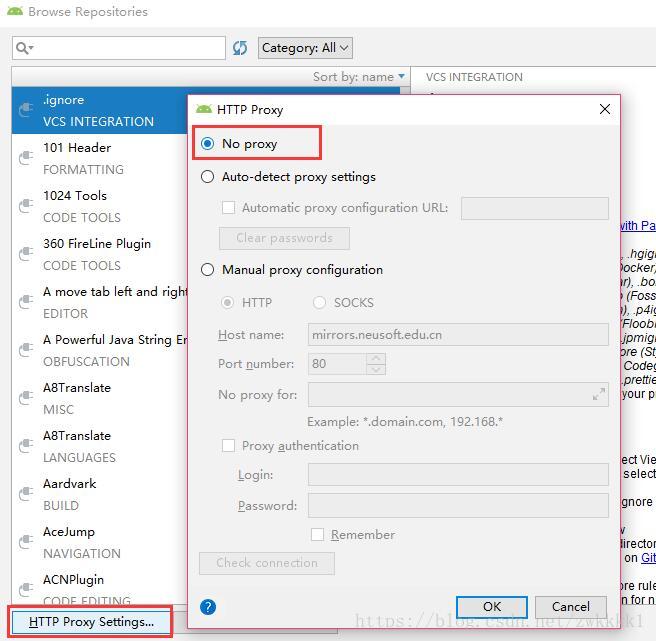
Task: Click the Login field
Action: coord(458,474)
